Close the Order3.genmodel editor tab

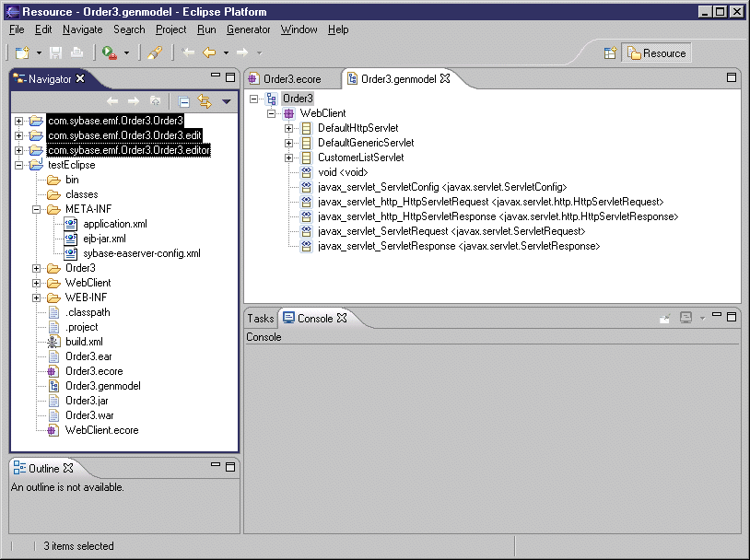[x=445, y=79]
